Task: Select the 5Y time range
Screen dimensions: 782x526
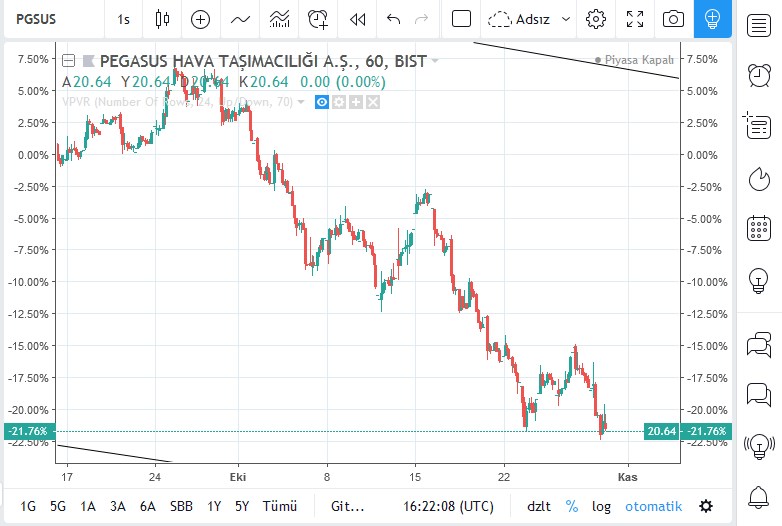Action: pyautogui.click(x=242, y=507)
